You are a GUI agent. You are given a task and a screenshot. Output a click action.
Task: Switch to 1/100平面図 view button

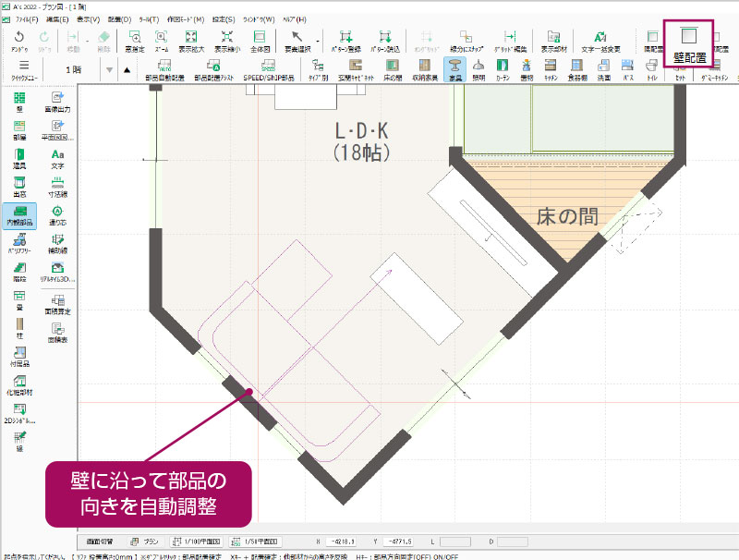point(198,542)
